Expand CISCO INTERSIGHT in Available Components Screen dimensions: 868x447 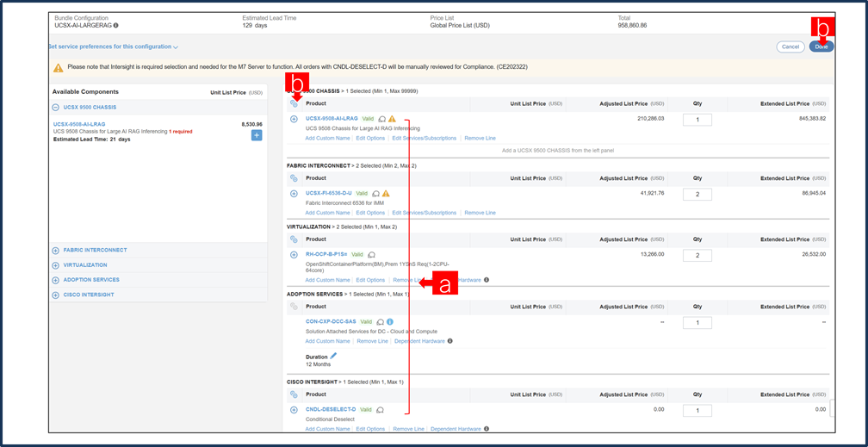click(x=55, y=295)
